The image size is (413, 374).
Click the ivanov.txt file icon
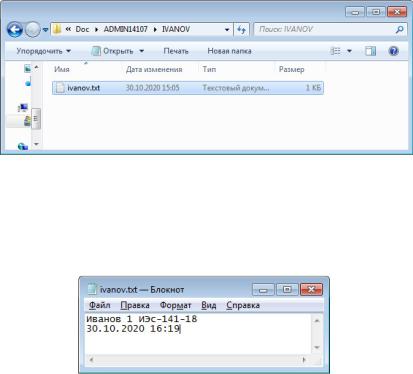tap(60, 88)
